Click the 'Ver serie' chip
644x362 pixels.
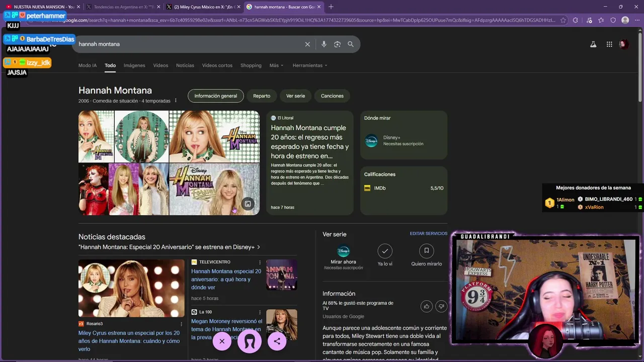pyautogui.click(x=295, y=96)
